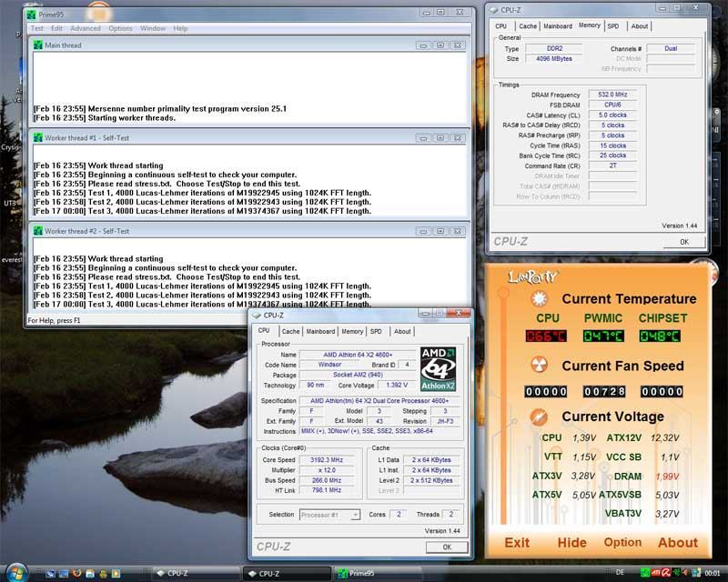Open About tab in processor CPU-Z window

pyautogui.click(x=402, y=331)
